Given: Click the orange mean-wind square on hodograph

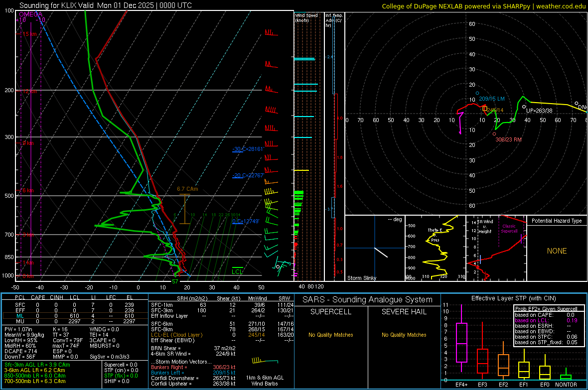Looking at the screenshot, I should tap(484, 109).
